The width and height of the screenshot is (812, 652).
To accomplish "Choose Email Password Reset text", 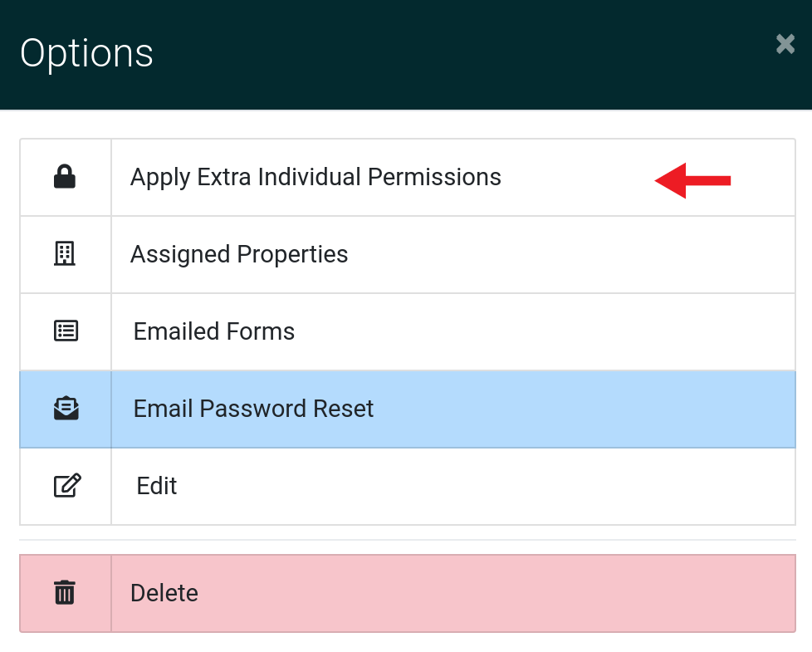I will point(253,409).
